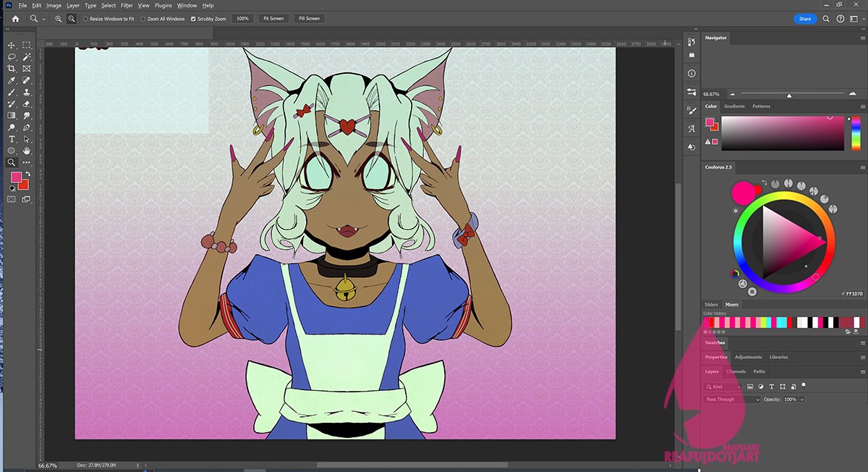The image size is (868, 472).
Task: Select the Rectangular Marquee tool
Action: coord(27,45)
